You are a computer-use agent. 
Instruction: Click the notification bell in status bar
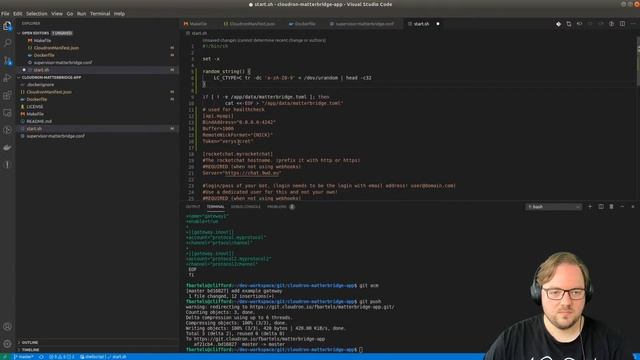point(635,357)
